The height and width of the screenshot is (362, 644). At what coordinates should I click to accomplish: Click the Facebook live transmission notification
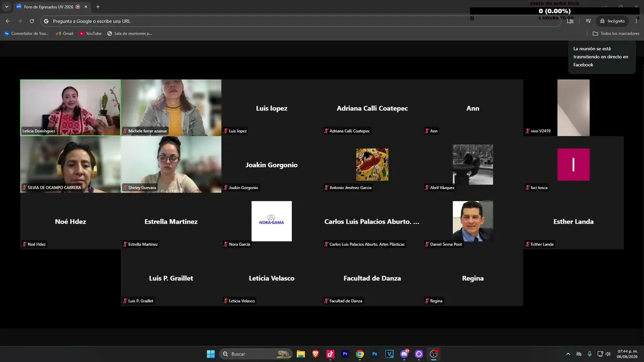coord(602,57)
